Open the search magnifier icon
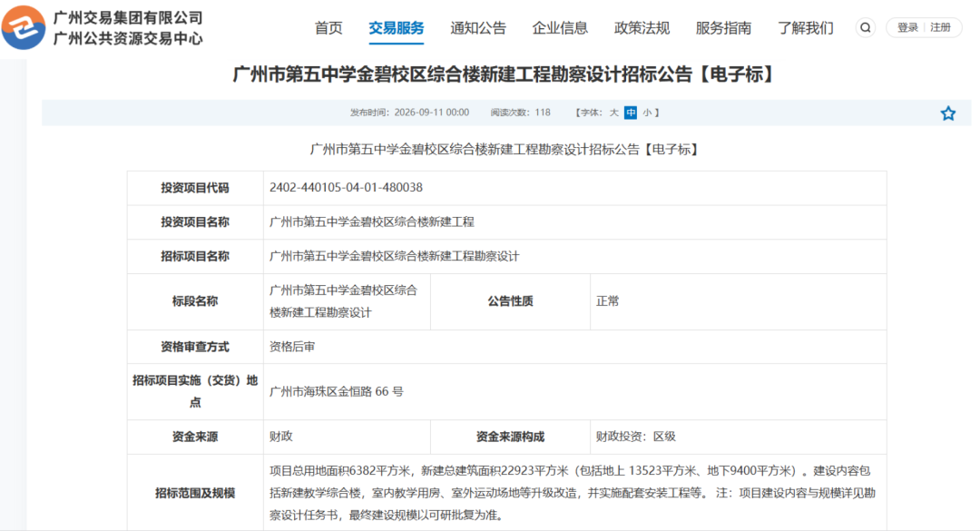The image size is (980, 531). pos(865,27)
